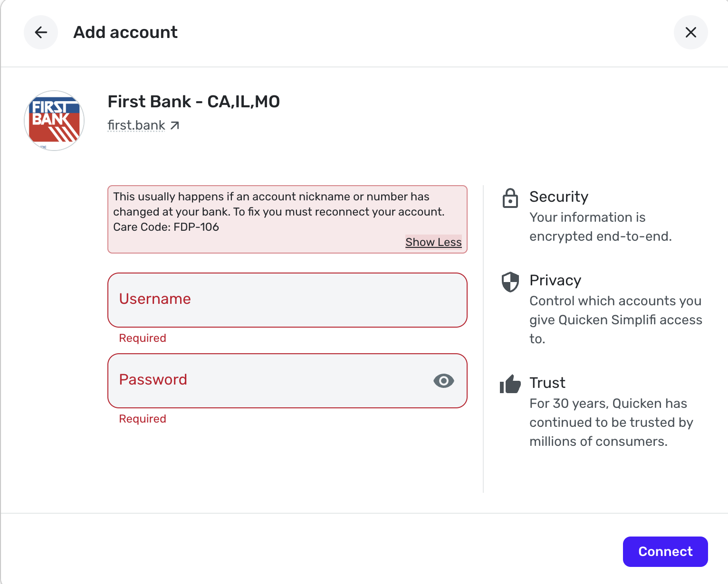This screenshot has width=728, height=584.
Task: Click the Privacy heading text
Action: tap(555, 280)
